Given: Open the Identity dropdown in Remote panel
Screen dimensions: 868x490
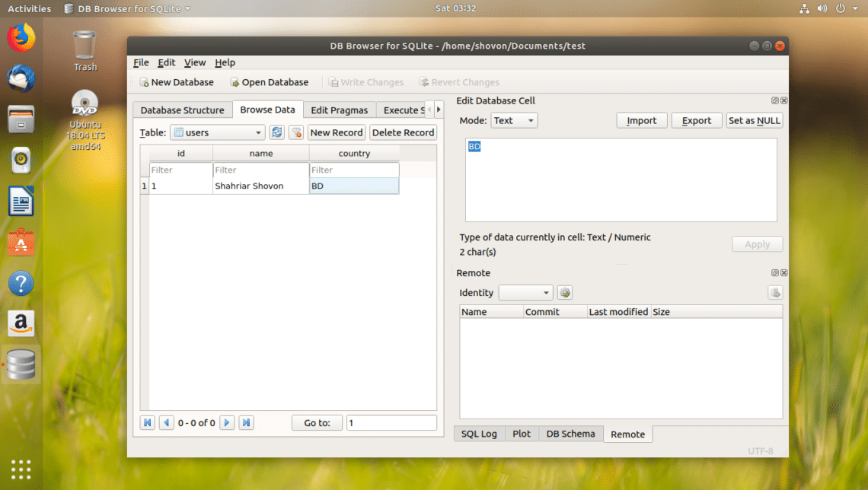Looking at the screenshot, I should 525,292.
